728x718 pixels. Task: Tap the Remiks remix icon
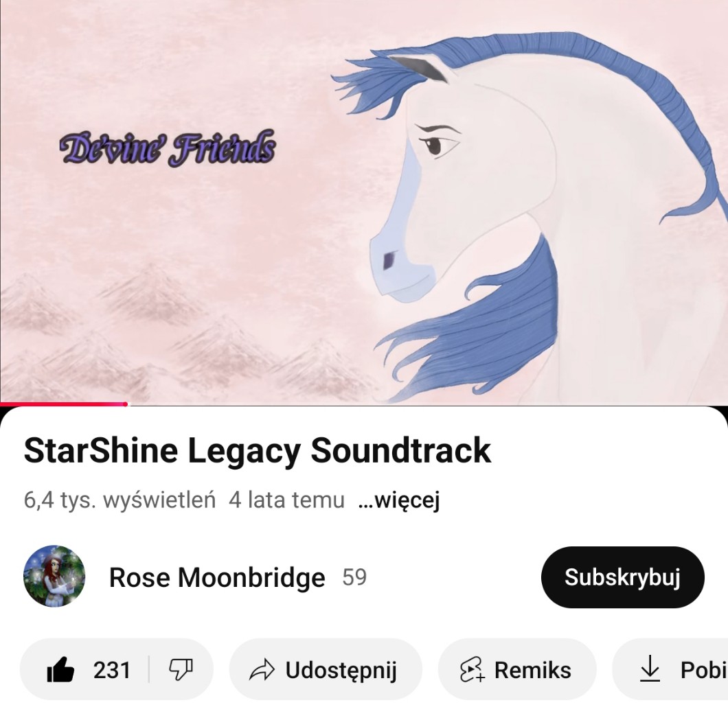(473, 670)
